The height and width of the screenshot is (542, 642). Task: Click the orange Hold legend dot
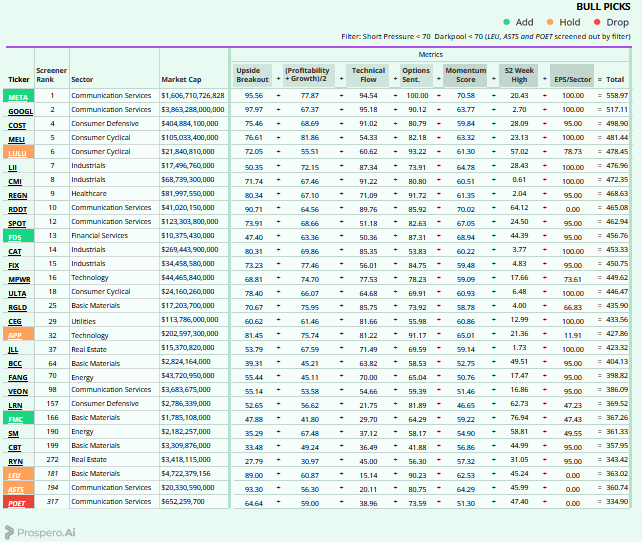[x=550, y=22]
